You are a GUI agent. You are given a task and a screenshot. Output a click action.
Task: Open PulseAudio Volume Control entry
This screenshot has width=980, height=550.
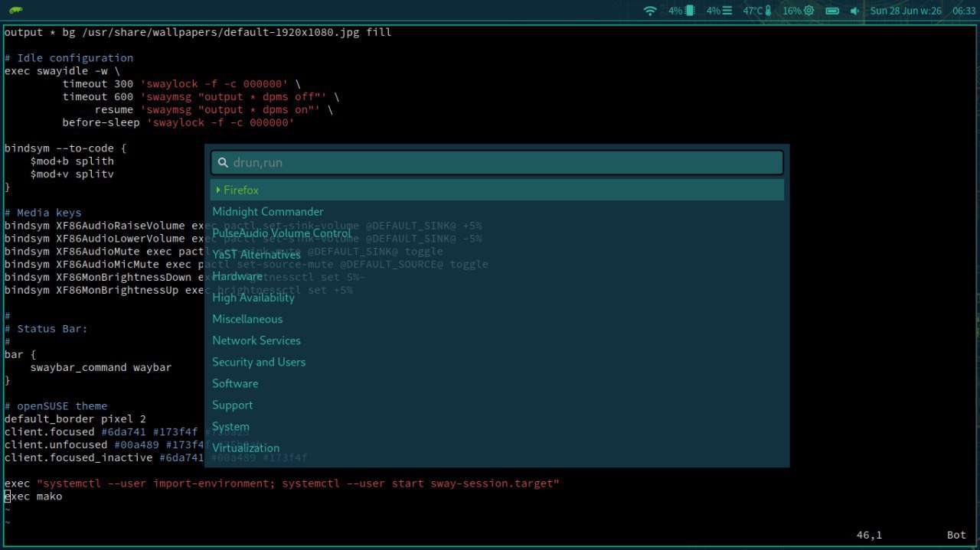[x=497, y=233]
